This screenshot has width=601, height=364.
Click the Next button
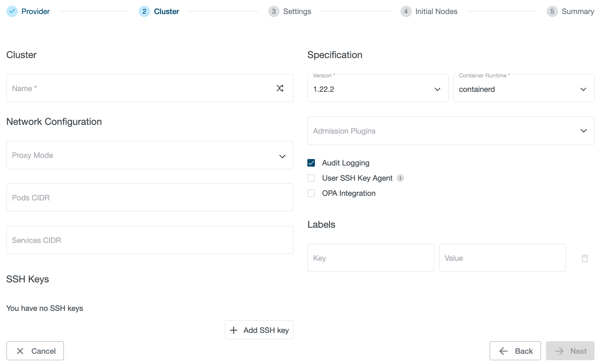(x=570, y=351)
